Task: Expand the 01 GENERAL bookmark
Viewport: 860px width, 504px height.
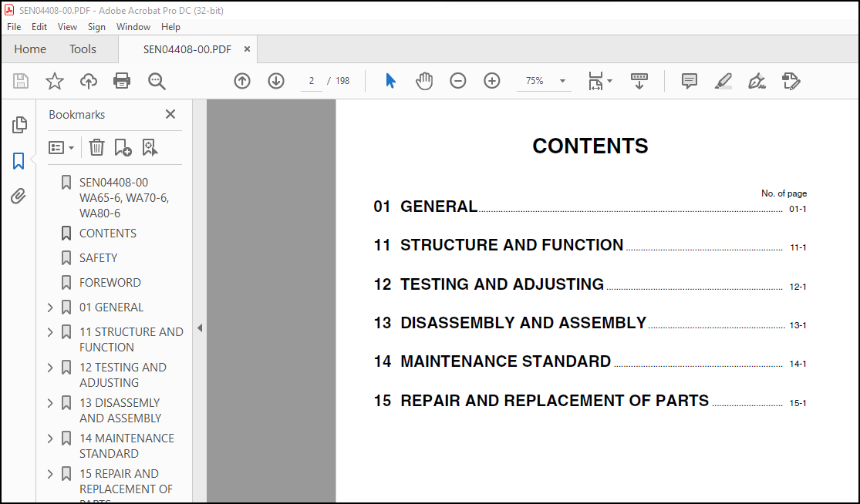Action: click(x=50, y=307)
